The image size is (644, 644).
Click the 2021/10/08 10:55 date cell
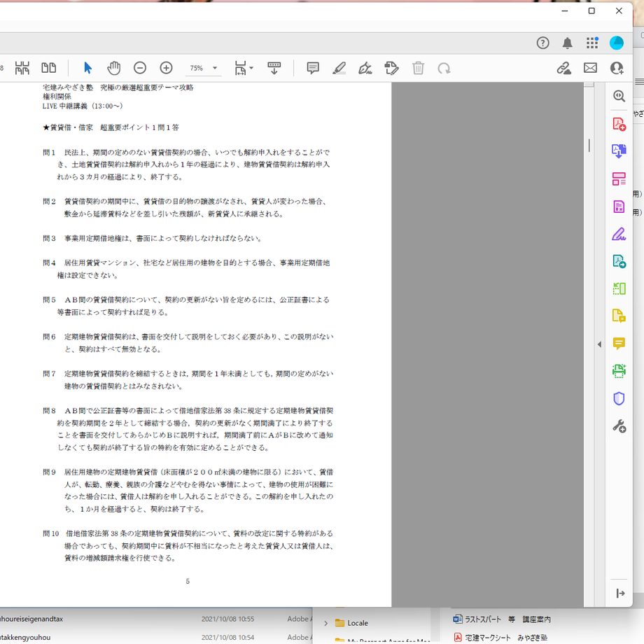227,619
